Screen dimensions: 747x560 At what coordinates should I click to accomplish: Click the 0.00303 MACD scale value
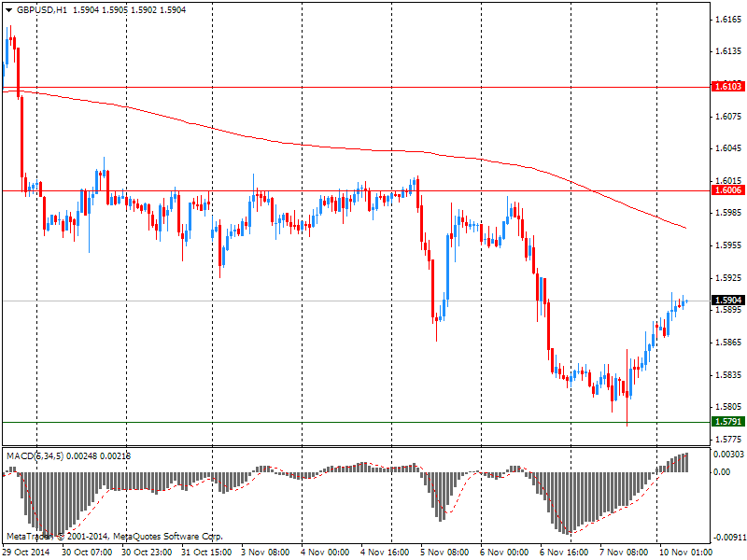(x=728, y=455)
